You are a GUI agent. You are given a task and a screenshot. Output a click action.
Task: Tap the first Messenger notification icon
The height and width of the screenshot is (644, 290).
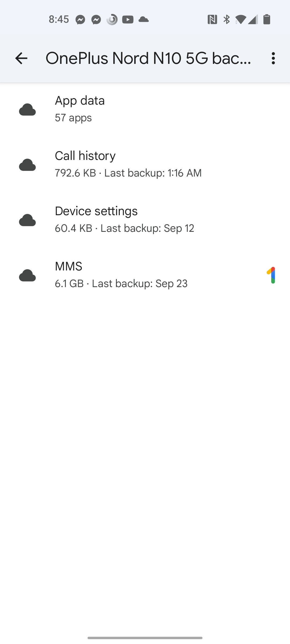click(80, 20)
